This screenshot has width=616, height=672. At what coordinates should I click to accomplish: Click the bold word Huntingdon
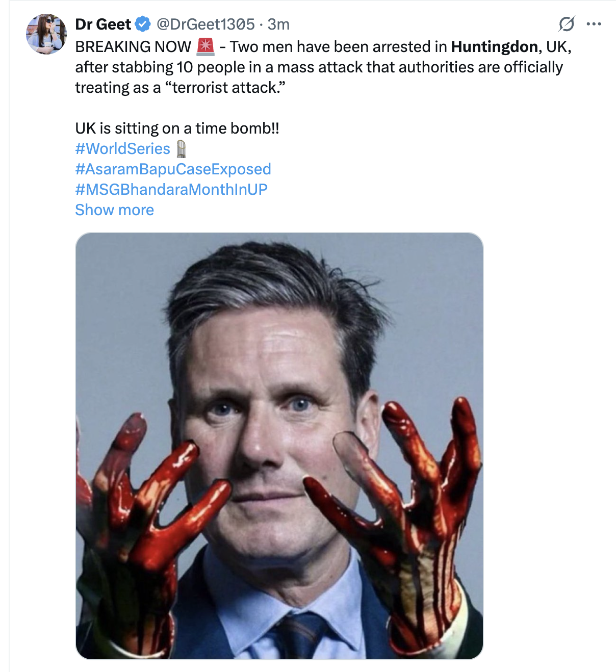[x=494, y=47]
